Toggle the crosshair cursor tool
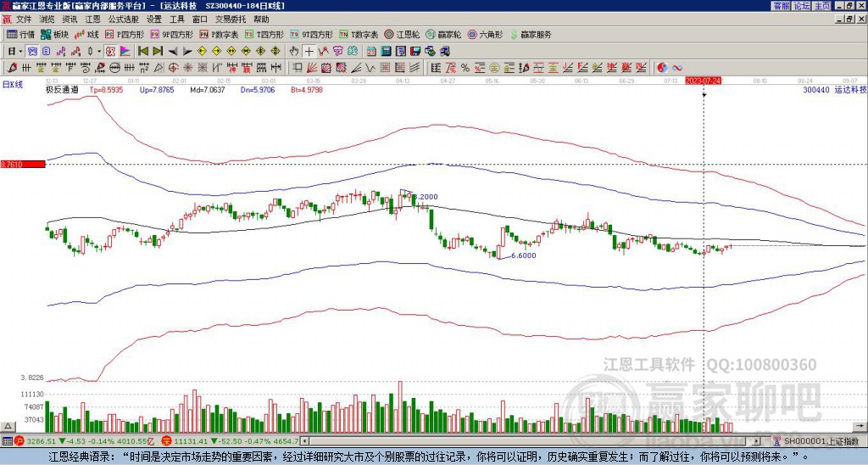The height and width of the screenshot is (465, 868). [309, 52]
